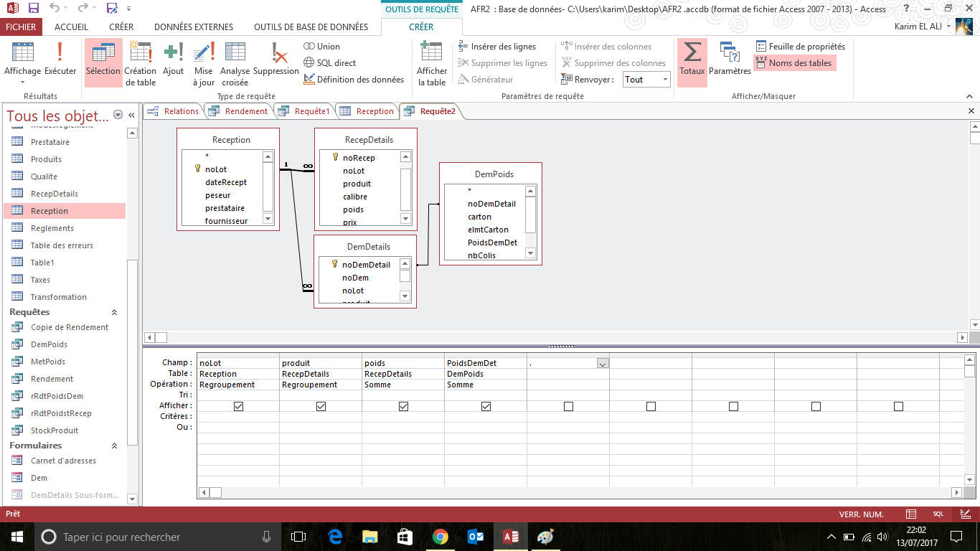Select calibre field in RecepDetails table
The width and height of the screenshot is (980, 551).
click(355, 197)
